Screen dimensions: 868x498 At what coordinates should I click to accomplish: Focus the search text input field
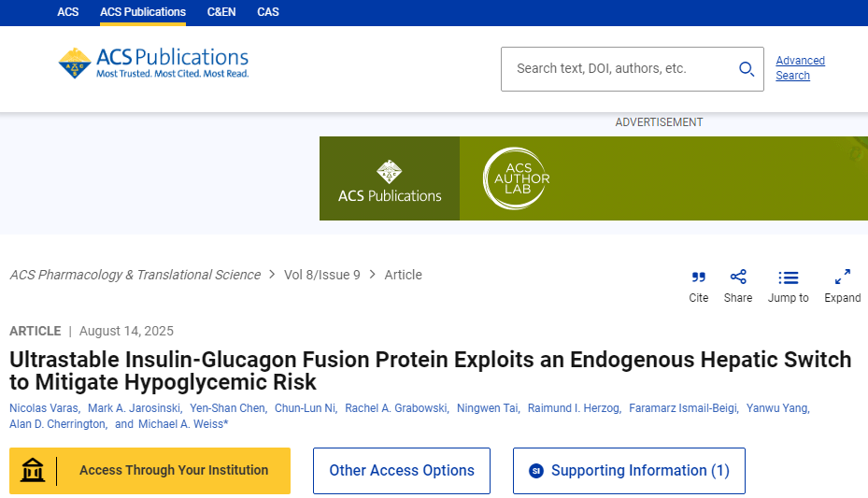(x=617, y=69)
